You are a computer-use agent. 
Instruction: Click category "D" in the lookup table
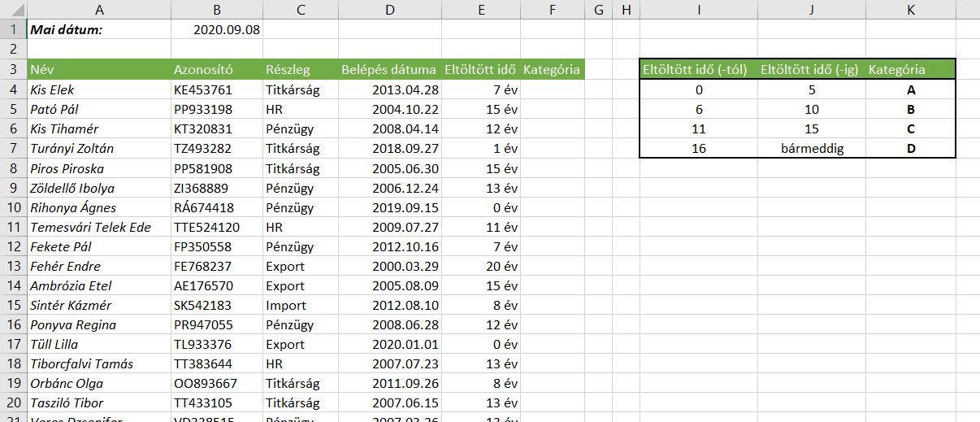point(911,149)
